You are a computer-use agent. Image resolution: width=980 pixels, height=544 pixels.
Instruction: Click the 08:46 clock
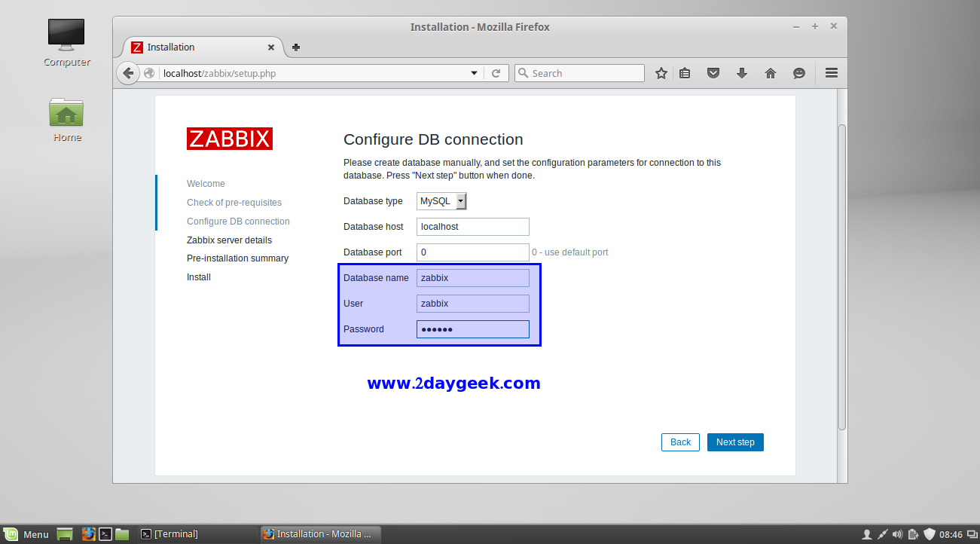pyautogui.click(x=951, y=535)
